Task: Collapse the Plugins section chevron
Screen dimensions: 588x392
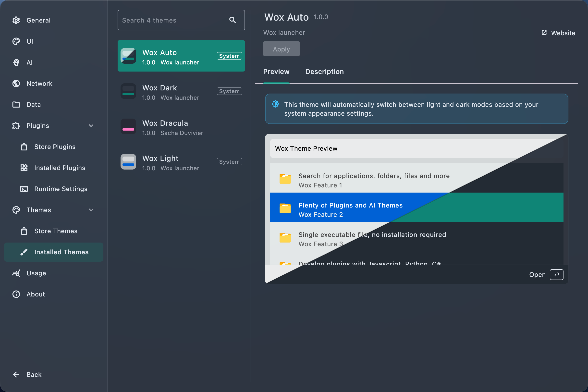Action: [91, 126]
